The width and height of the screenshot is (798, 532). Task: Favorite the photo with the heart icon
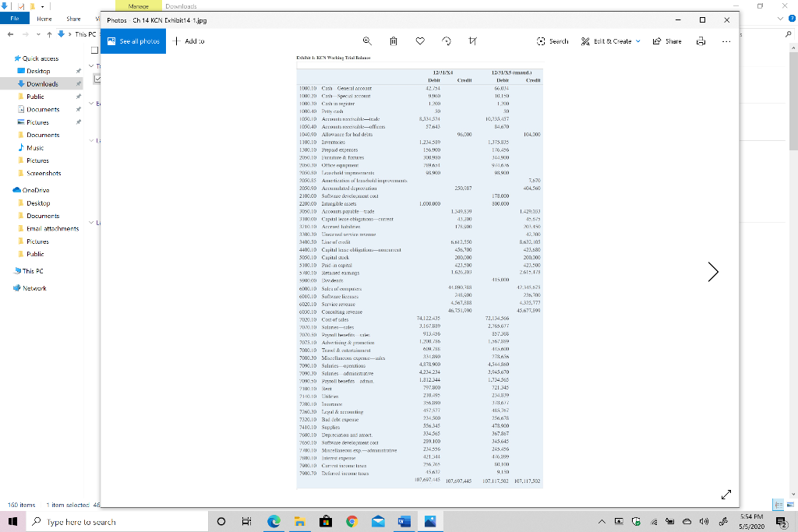420,41
